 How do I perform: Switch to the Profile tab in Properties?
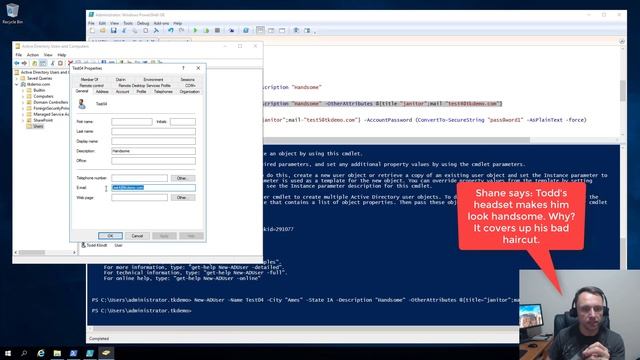pos(141,92)
